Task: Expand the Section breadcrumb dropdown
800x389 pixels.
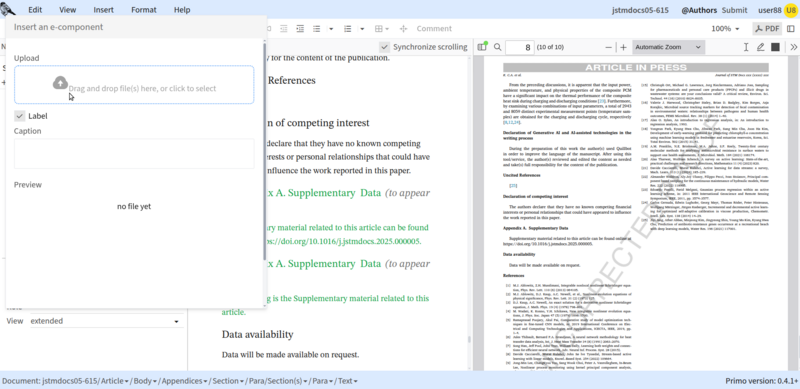Action: coord(242,381)
